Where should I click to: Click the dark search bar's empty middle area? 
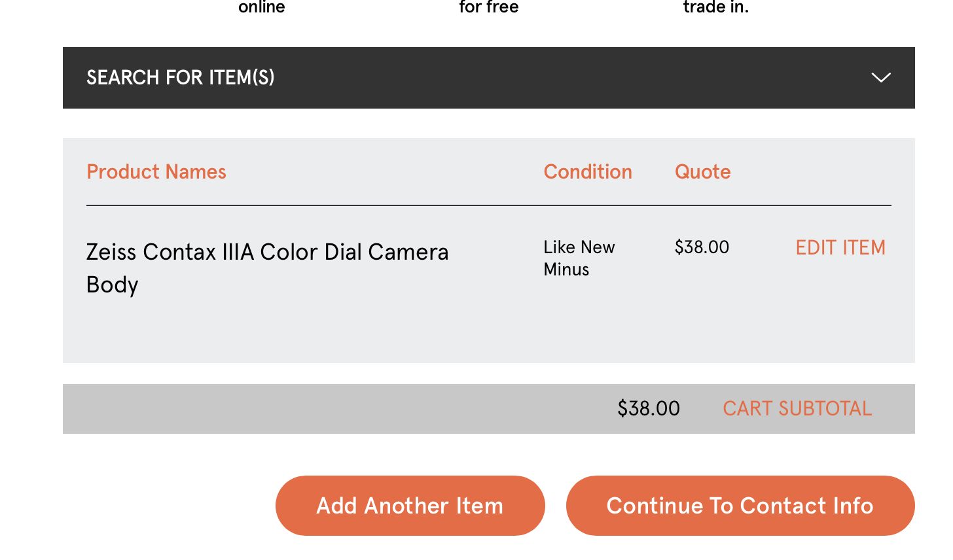click(x=556, y=78)
